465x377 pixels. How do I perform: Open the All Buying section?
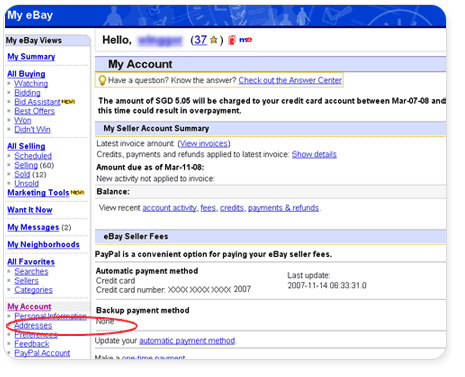[26, 74]
